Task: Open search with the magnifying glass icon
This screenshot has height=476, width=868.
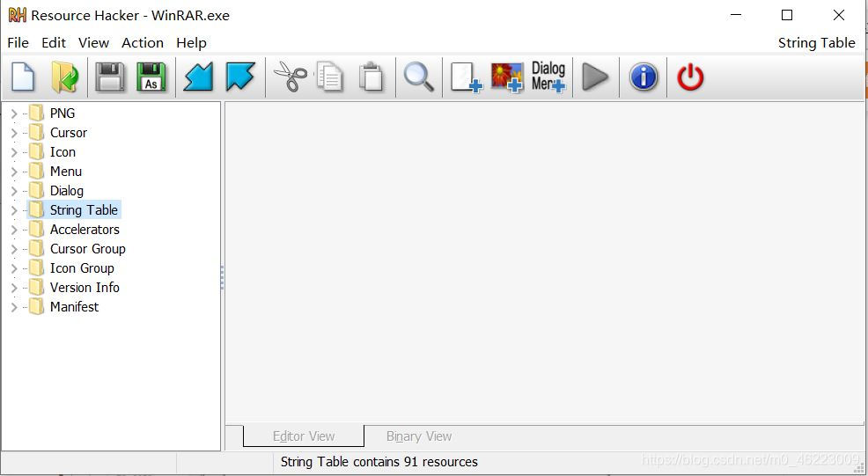Action: (418, 77)
